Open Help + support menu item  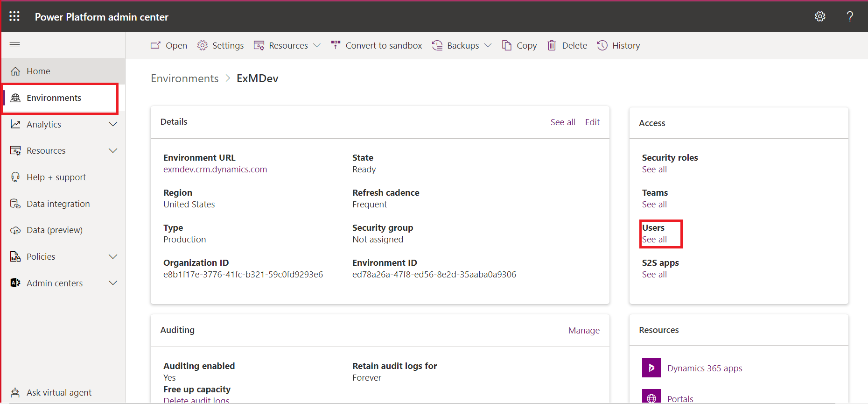point(63,177)
